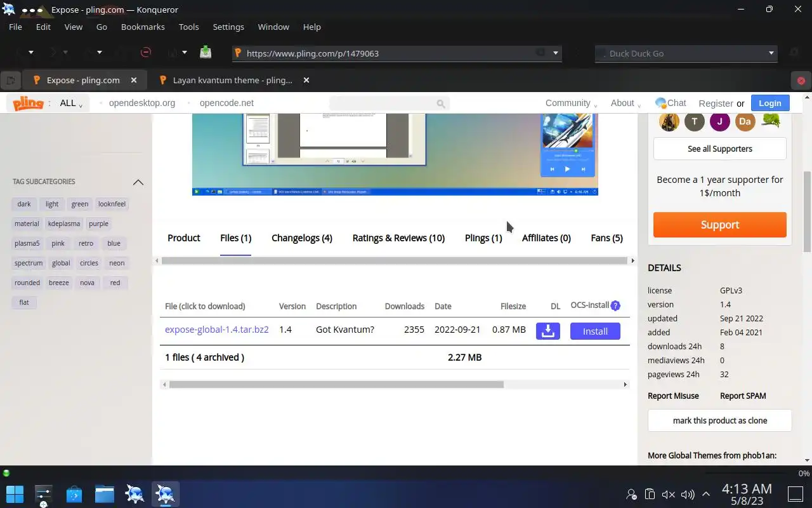The height and width of the screenshot is (508, 812).
Task: Click the user status tray icon
Action: pos(631,494)
